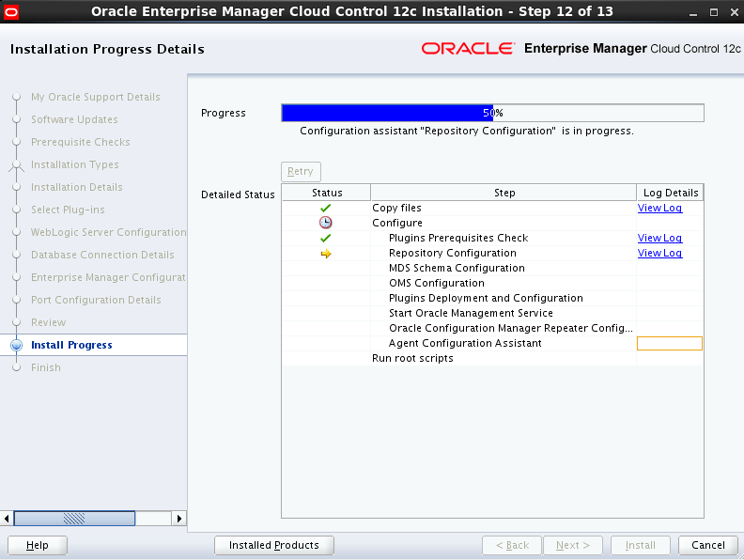Open View Log for Plugins Prerequisites Check
Viewport: 744px width, 560px height.
(x=659, y=238)
